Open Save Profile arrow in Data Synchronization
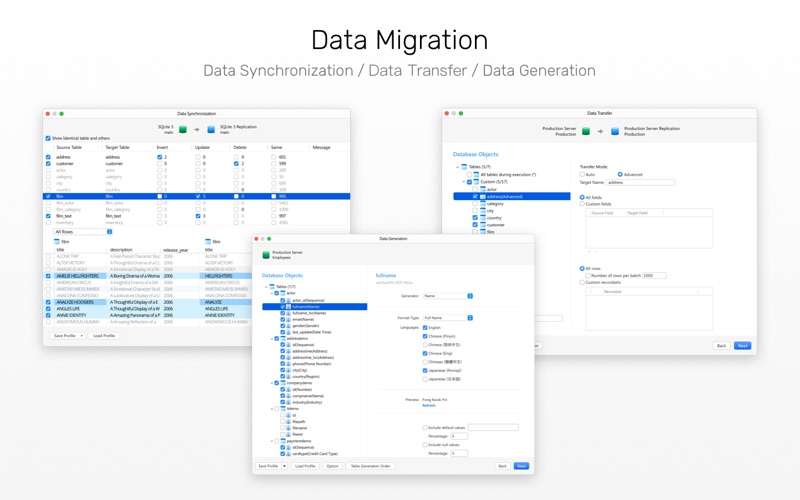 (82, 336)
